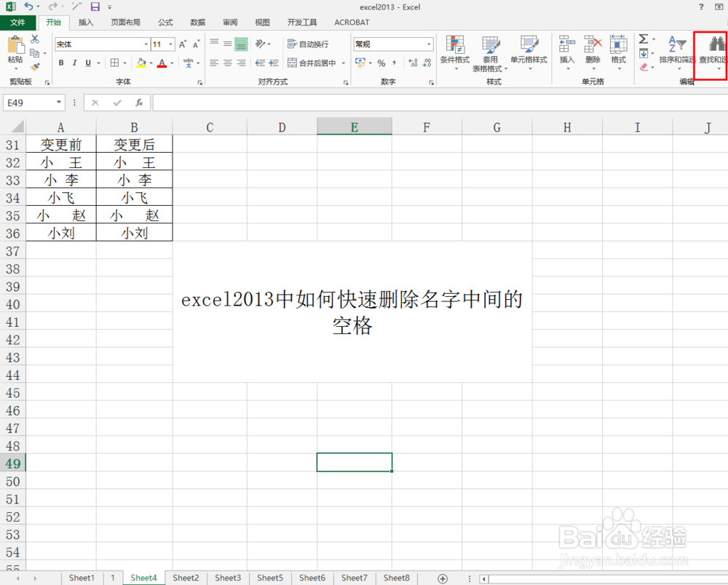Decrease decimal places icon
This screenshot has height=585, width=728.
pyautogui.click(x=427, y=63)
